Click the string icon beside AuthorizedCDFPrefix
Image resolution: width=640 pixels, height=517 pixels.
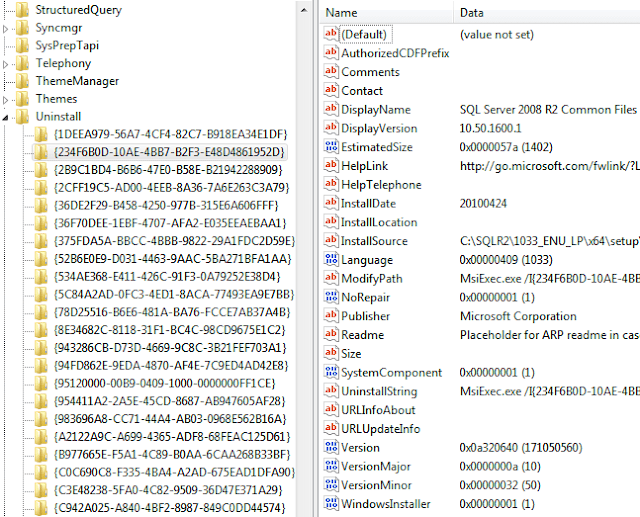coord(331,53)
